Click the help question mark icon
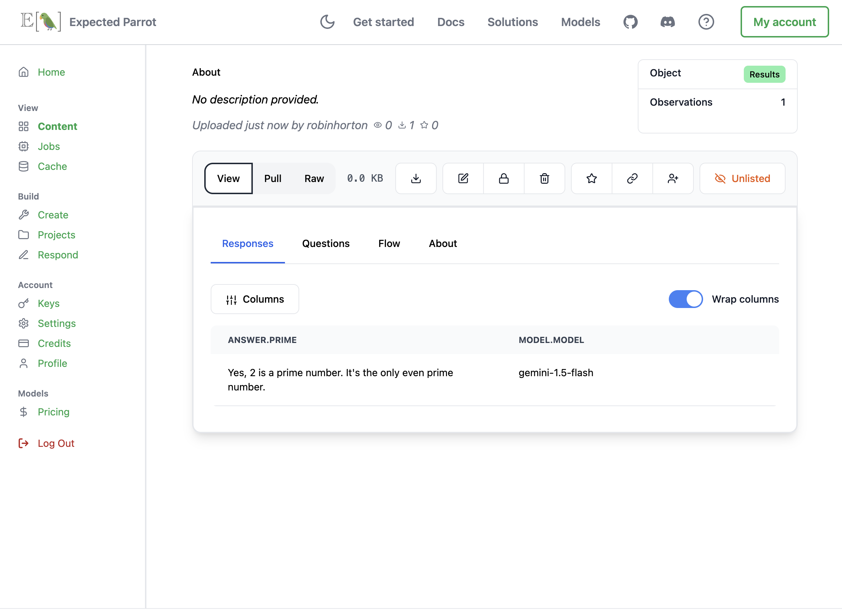The image size is (842, 616). pos(706,22)
